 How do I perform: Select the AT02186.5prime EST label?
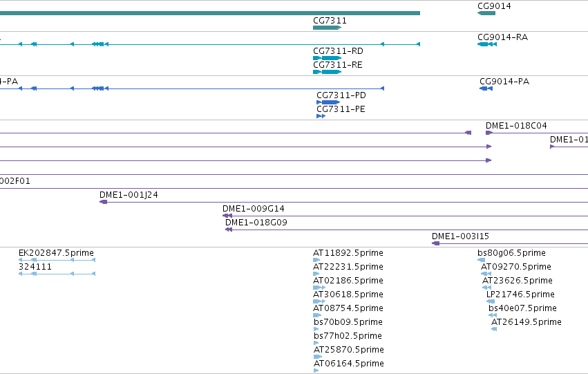click(x=348, y=281)
